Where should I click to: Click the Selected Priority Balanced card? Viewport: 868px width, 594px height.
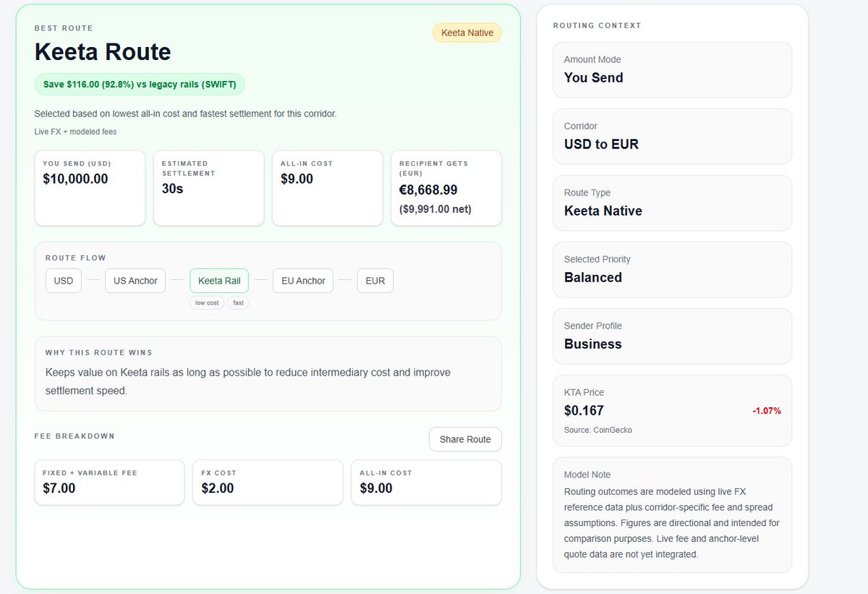tap(672, 269)
